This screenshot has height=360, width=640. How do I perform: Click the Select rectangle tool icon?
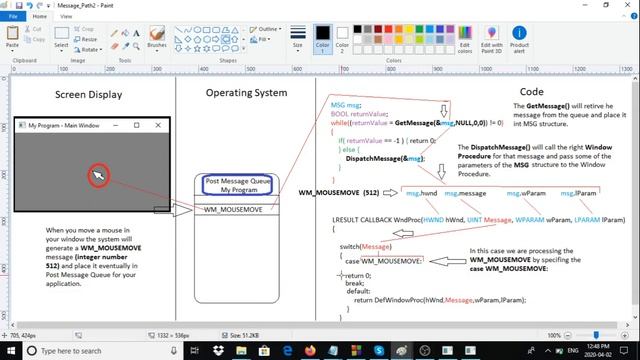click(61, 33)
